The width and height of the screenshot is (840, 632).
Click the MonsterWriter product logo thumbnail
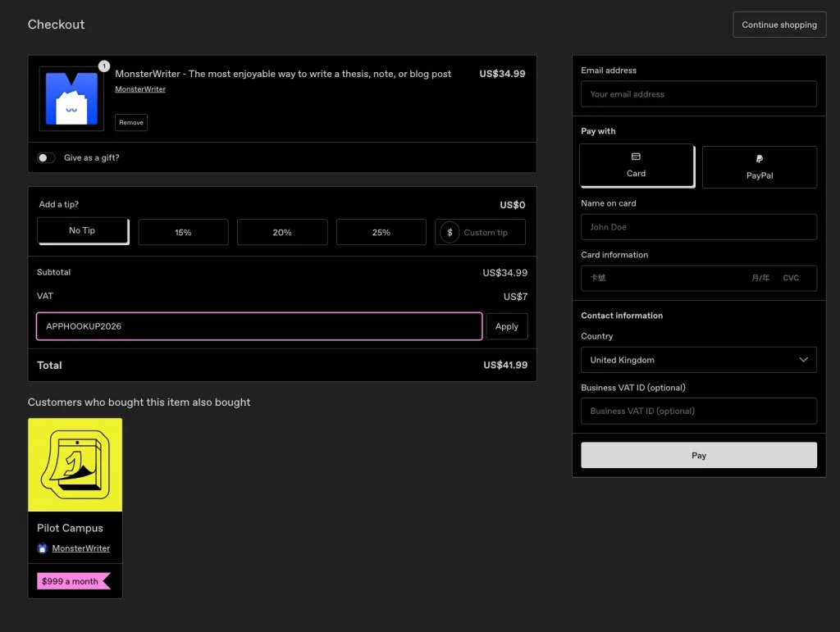(71, 98)
